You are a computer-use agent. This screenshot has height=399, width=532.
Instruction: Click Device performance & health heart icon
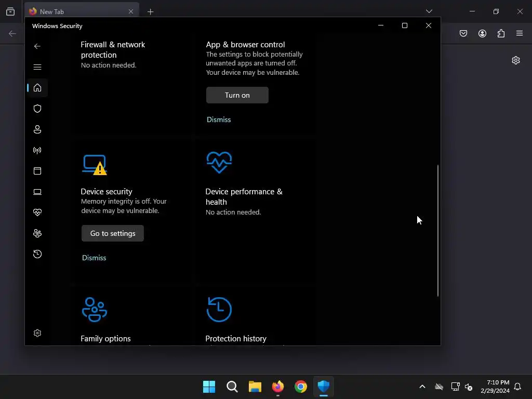pyautogui.click(x=219, y=162)
